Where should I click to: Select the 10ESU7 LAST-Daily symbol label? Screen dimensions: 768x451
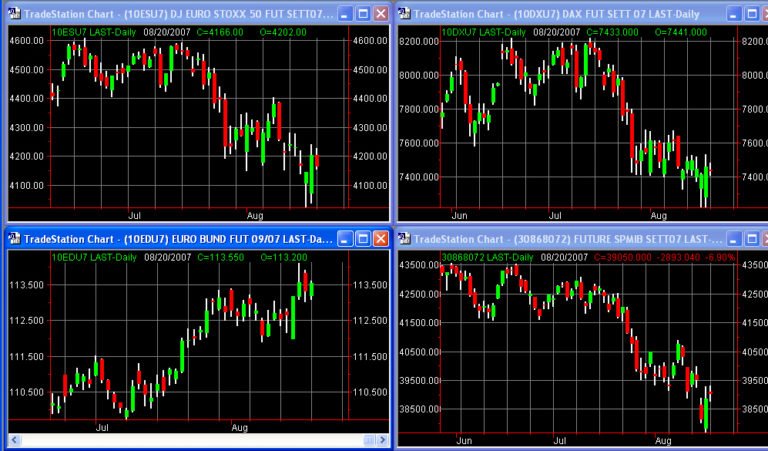[x=89, y=32]
